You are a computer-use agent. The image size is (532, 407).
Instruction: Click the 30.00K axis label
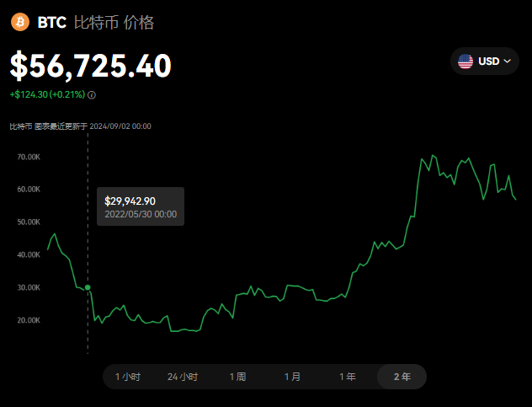[29, 287]
